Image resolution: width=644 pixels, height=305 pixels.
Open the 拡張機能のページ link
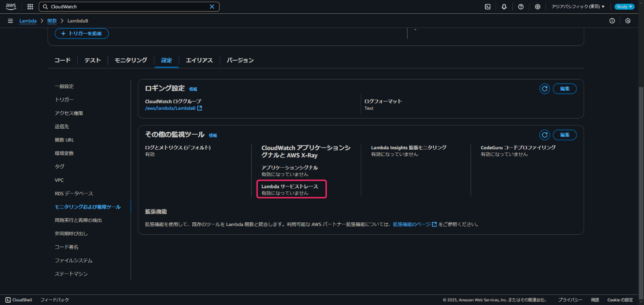pyautogui.click(x=412, y=225)
